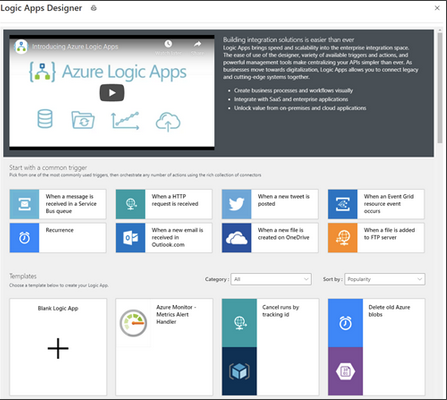Select "Cancel runs by tracking id" template

coord(281,311)
